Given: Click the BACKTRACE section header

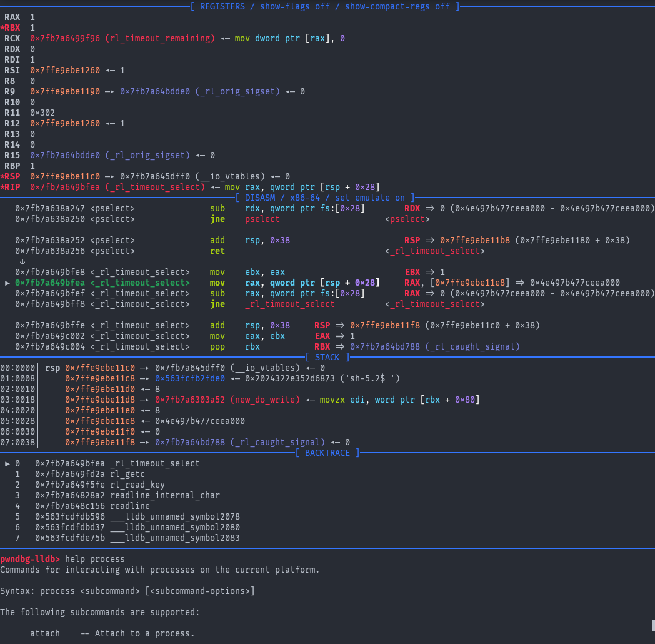Looking at the screenshot, I should (327, 453).
